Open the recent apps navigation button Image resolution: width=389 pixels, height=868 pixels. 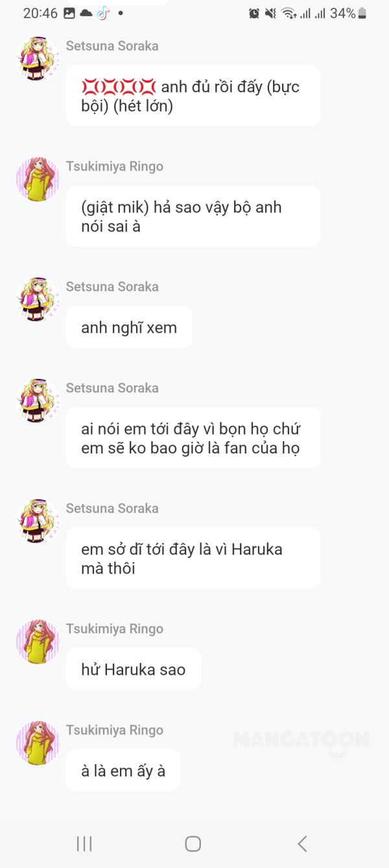pyautogui.click(x=84, y=843)
